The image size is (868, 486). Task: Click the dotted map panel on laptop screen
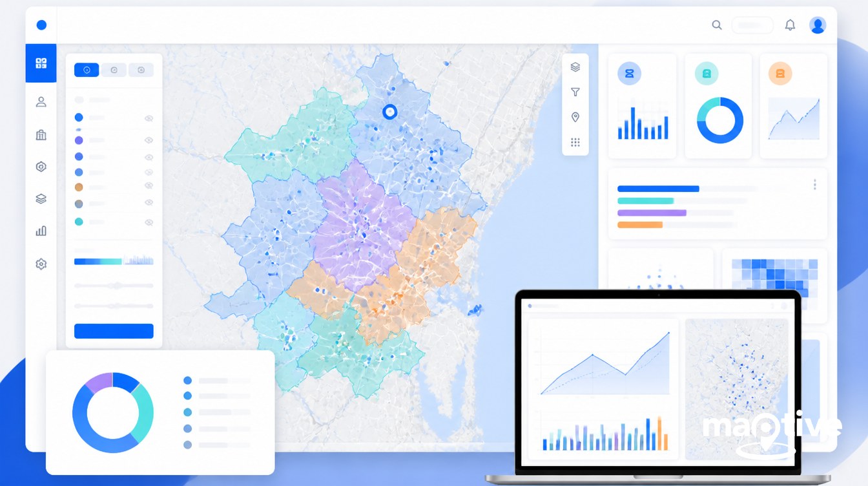click(x=737, y=388)
